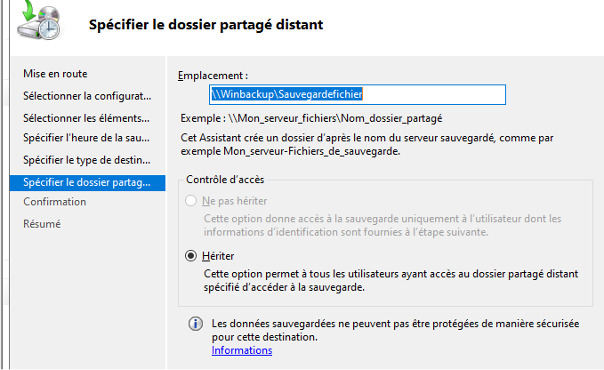This screenshot has width=604, height=370.
Task: Open the Informations link
Action: [242, 350]
